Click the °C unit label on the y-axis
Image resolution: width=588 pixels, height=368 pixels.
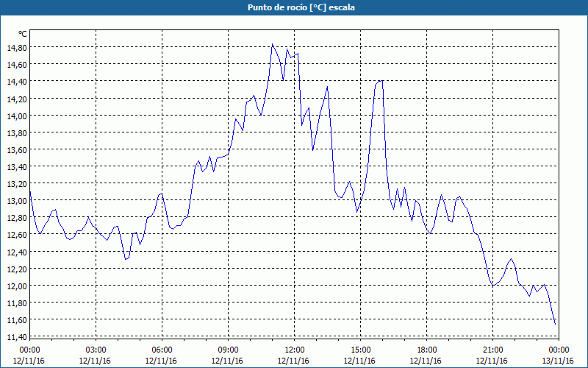23,34
